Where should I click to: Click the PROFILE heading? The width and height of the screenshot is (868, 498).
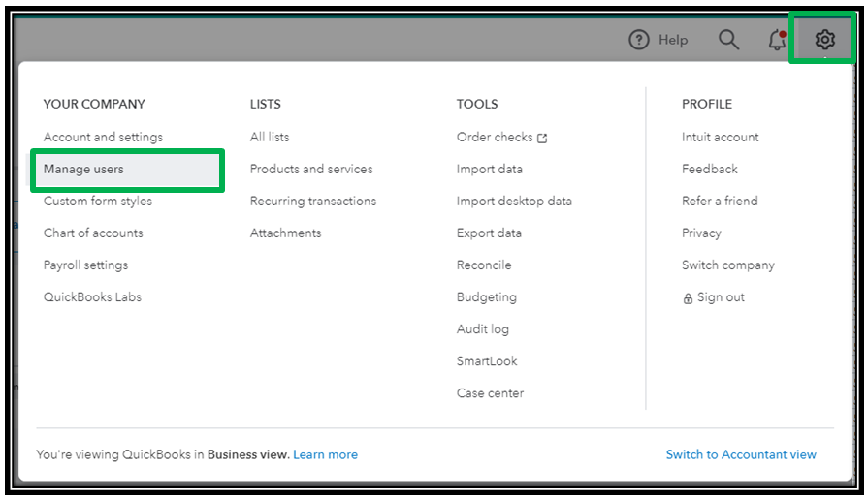(707, 104)
